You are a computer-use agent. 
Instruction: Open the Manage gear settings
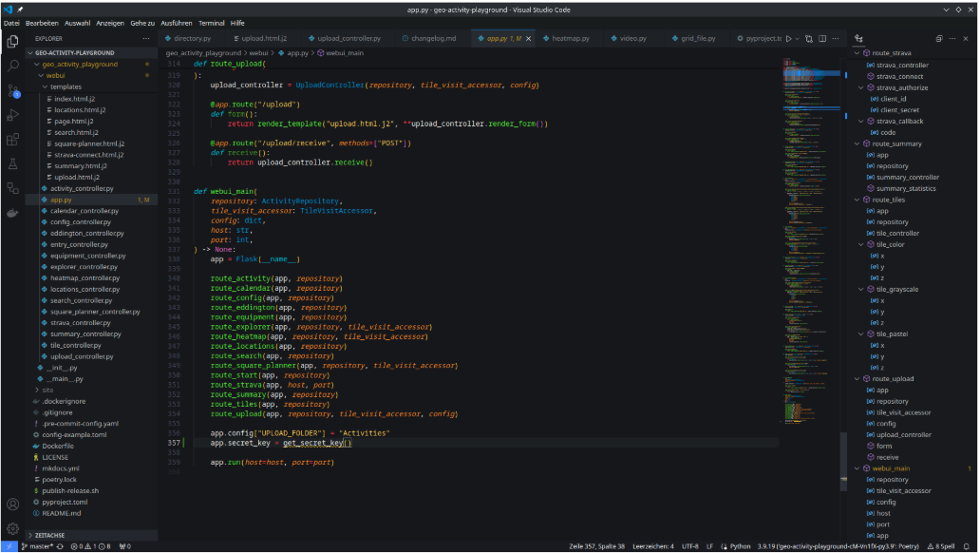click(x=12, y=529)
